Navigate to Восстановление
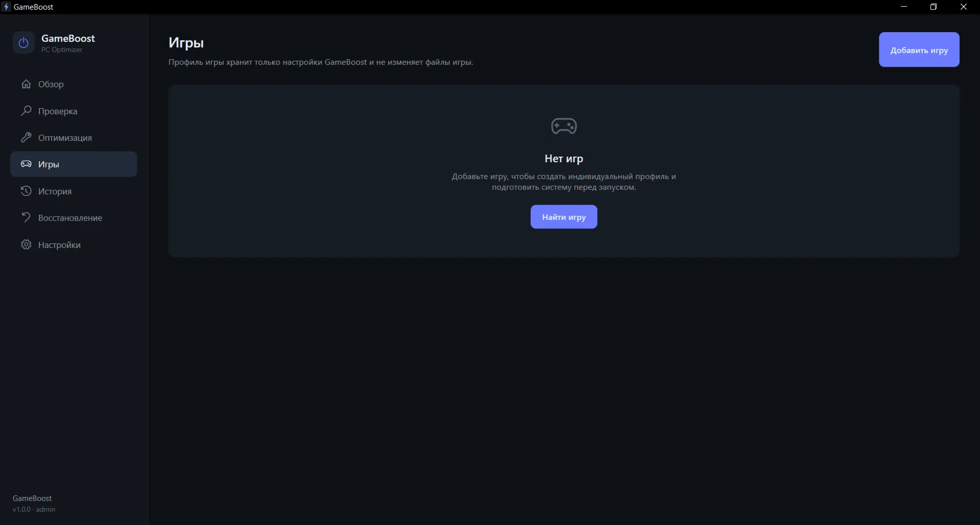 (73, 217)
